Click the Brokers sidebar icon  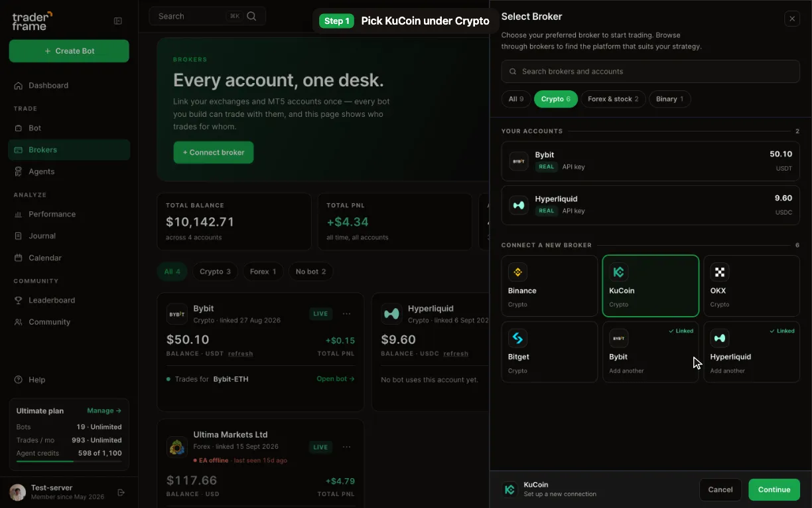click(x=19, y=150)
